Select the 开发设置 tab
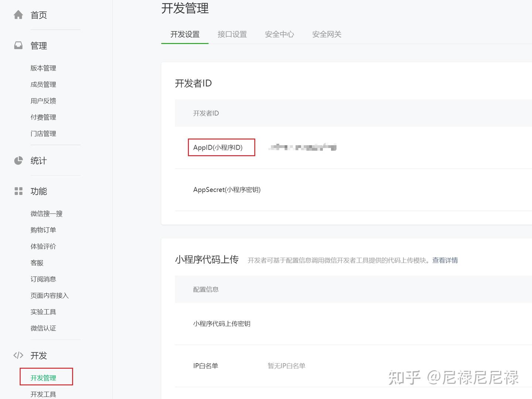 (x=185, y=34)
